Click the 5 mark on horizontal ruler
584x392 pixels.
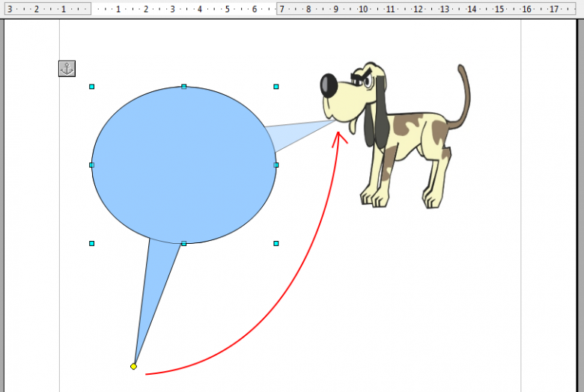coord(227,9)
